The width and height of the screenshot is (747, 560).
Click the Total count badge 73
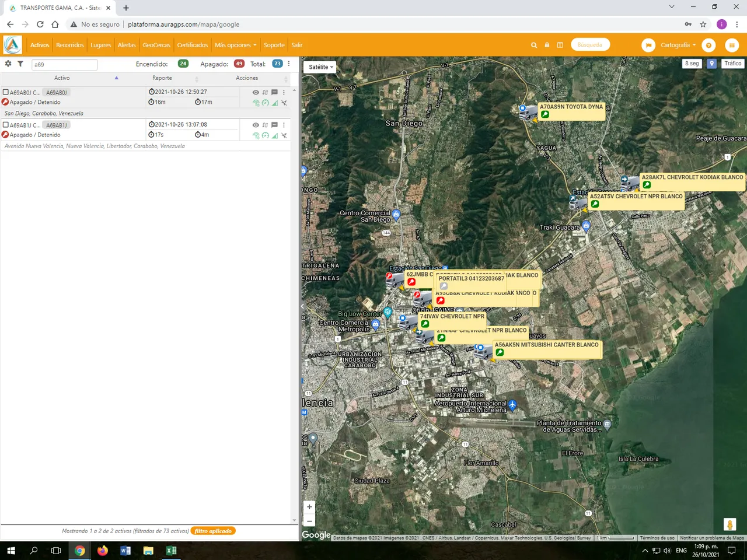coord(277,64)
